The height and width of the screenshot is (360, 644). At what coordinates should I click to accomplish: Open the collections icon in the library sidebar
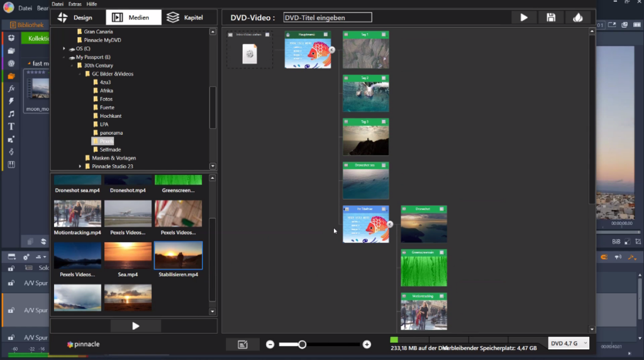point(11,50)
